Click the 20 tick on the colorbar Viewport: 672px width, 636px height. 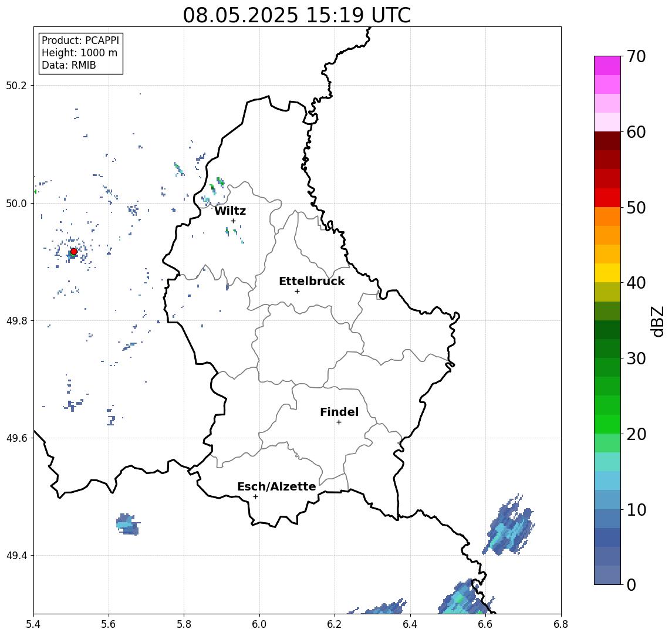click(636, 434)
